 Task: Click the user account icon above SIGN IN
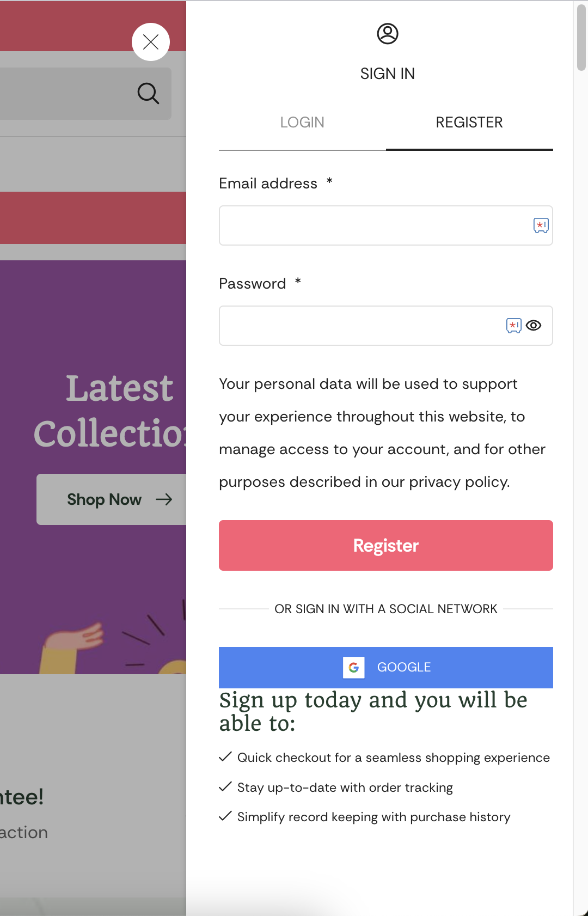pyautogui.click(x=388, y=34)
